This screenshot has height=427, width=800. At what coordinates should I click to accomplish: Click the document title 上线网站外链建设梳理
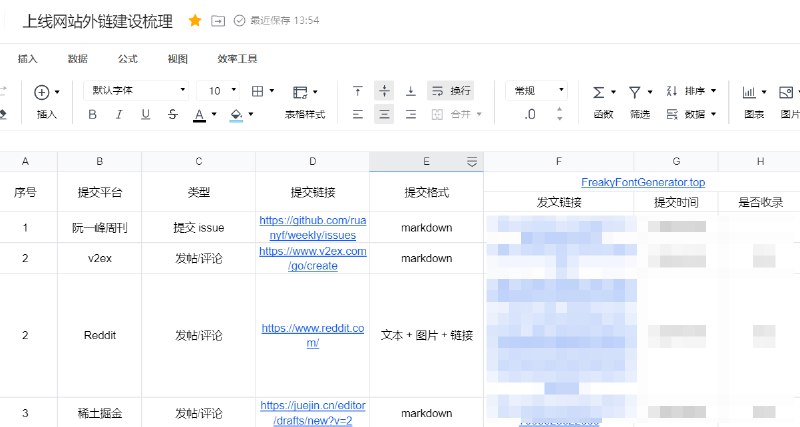98,21
